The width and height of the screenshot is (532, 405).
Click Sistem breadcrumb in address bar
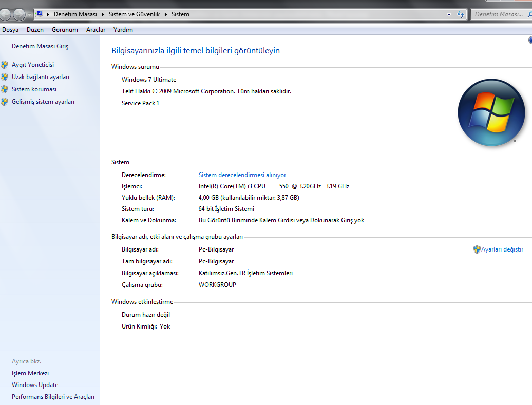pos(180,14)
